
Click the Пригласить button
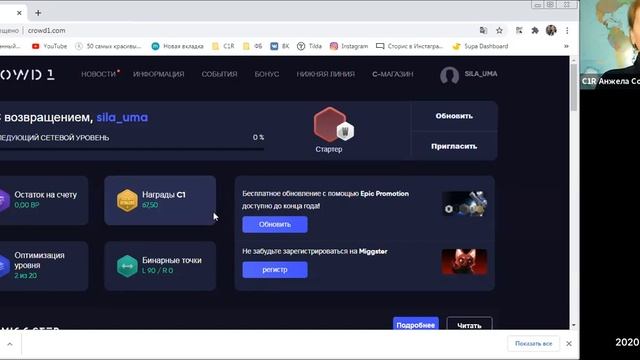tap(454, 146)
